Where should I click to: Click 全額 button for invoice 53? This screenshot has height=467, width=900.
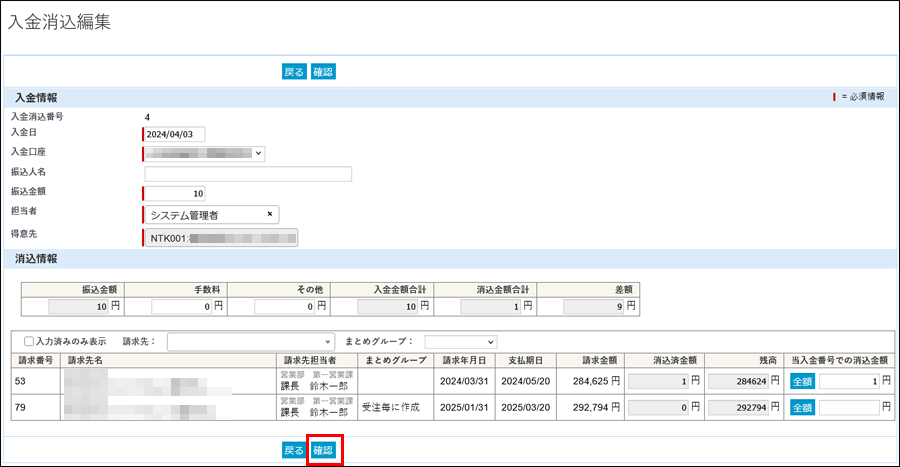coord(802,381)
